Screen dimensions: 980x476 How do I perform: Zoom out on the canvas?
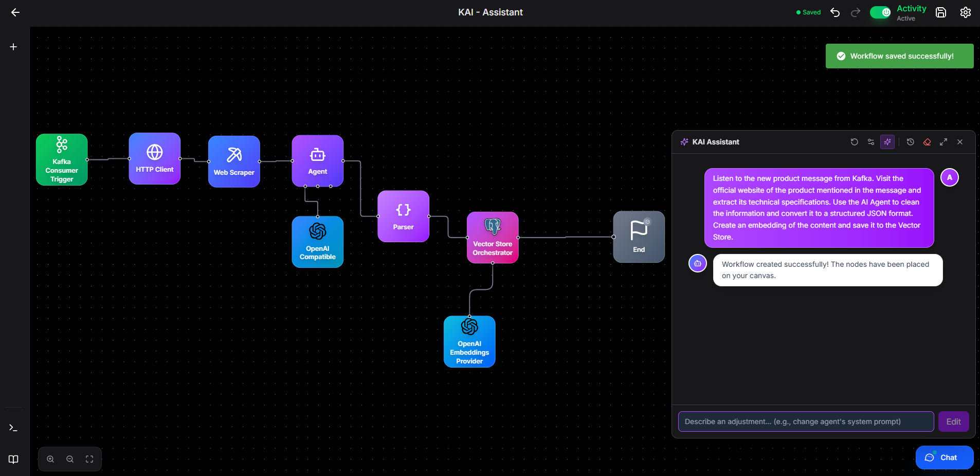[x=70, y=459]
